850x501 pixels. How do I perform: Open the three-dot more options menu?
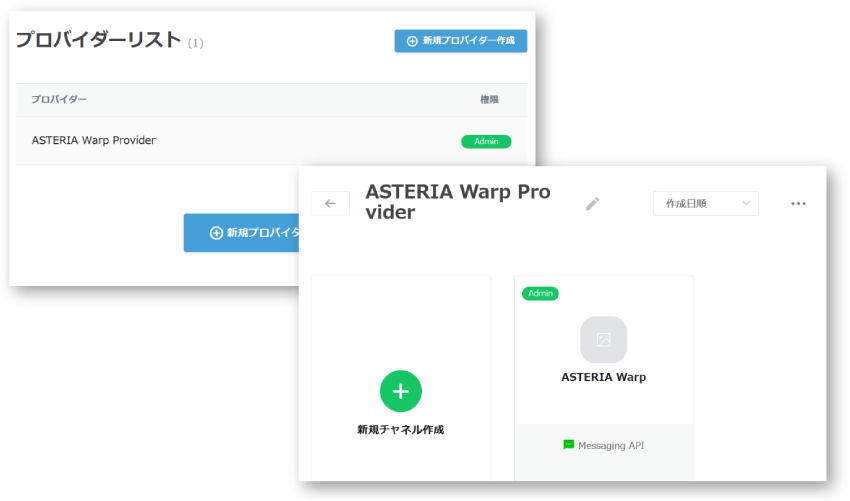pyautogui.click(x=798, y=203)
